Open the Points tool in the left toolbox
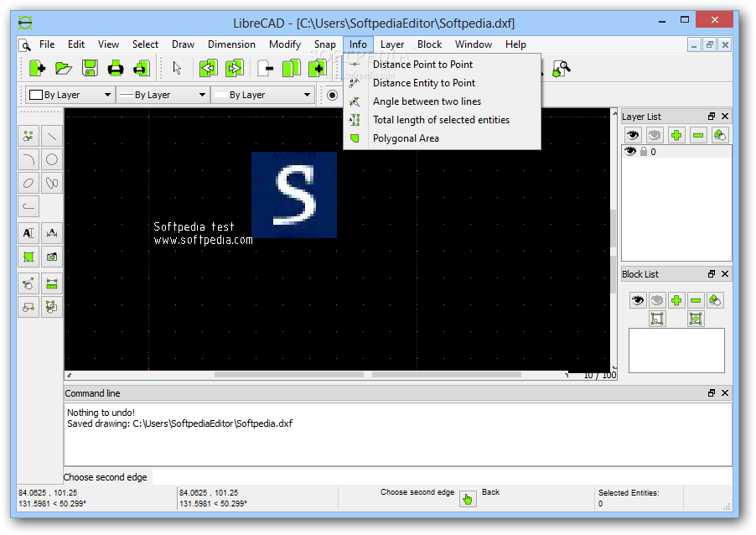The width and height of the screenshot is (756, 535). coord(28,137)
